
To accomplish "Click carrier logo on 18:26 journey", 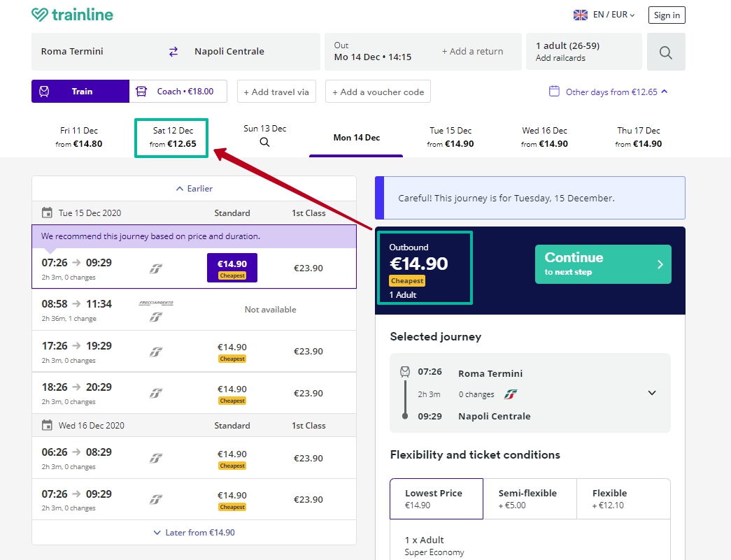I will coord(156,394).
